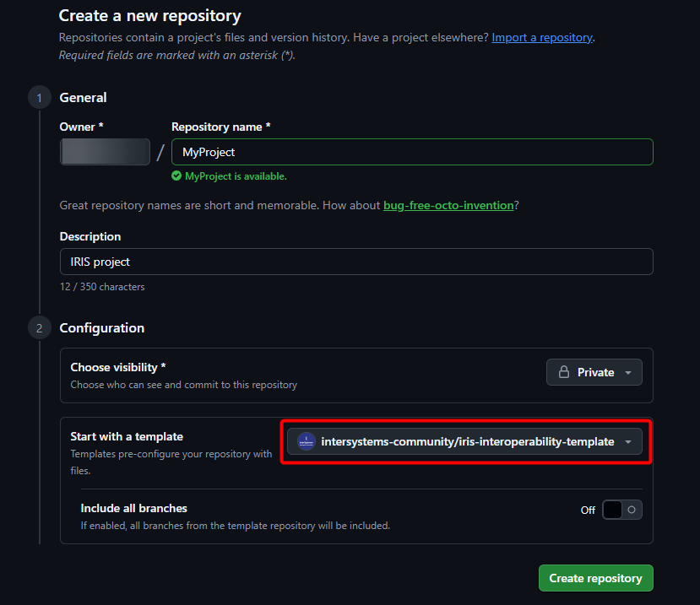Open the template selector dropdown arrow
700x605 pixels.
pyautogui.click(x=627, y=441)
